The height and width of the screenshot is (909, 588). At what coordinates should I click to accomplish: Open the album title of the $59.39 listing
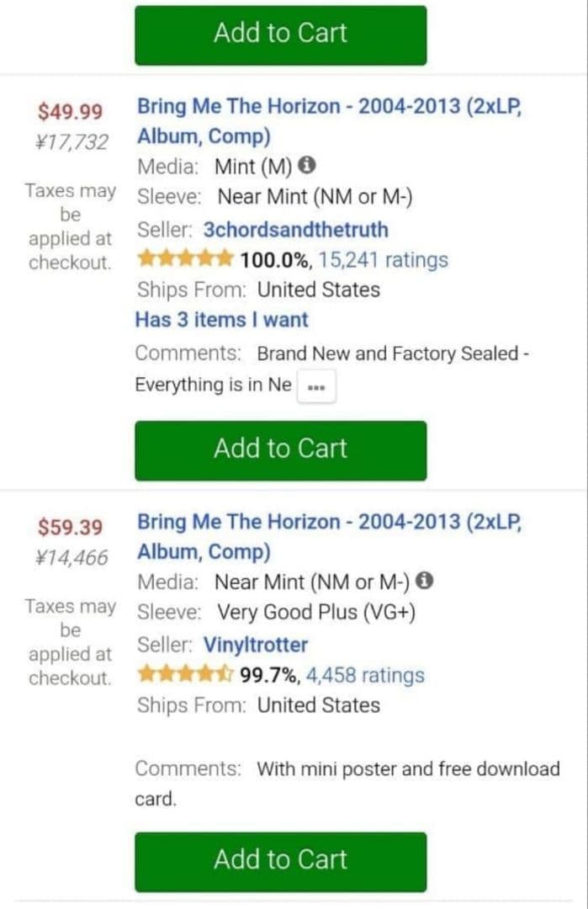(335, 536)
